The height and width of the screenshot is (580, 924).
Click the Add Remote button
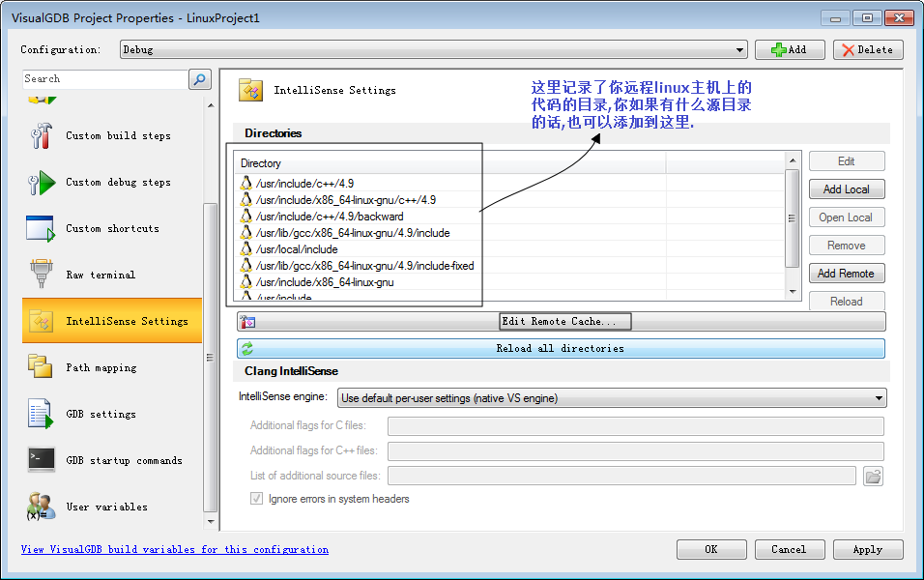(847, 274)
